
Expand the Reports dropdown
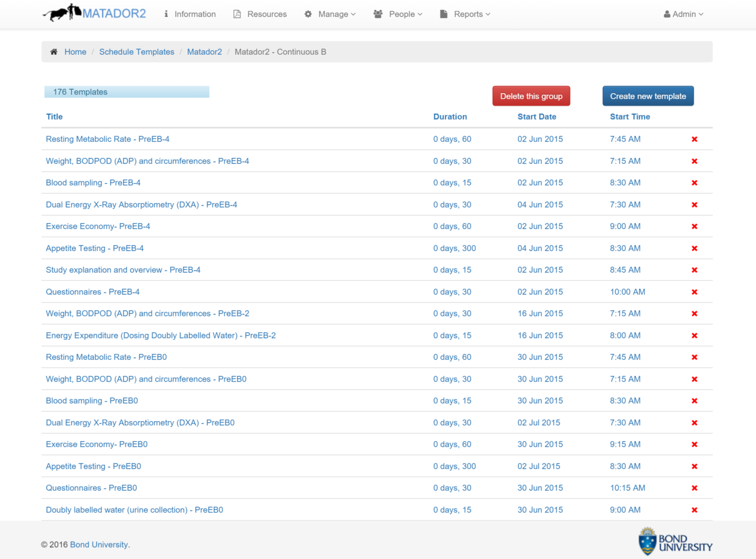(x=465, y=14)
